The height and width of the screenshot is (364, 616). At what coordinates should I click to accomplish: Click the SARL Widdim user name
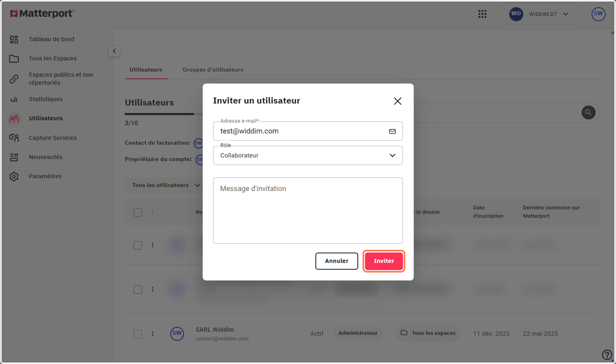click(215, 330)
